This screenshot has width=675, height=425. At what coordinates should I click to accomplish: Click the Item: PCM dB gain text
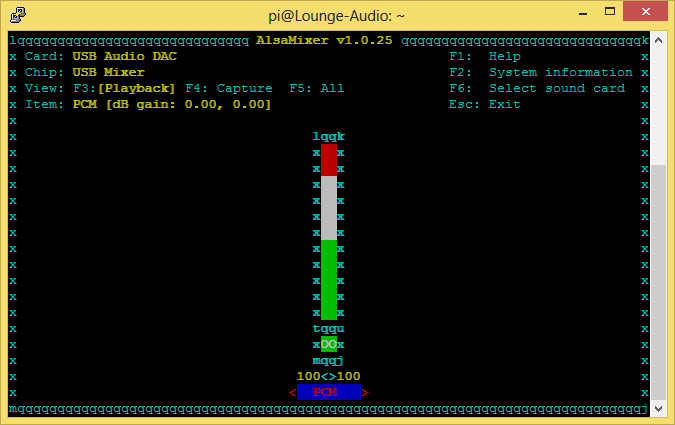point(148,105)
